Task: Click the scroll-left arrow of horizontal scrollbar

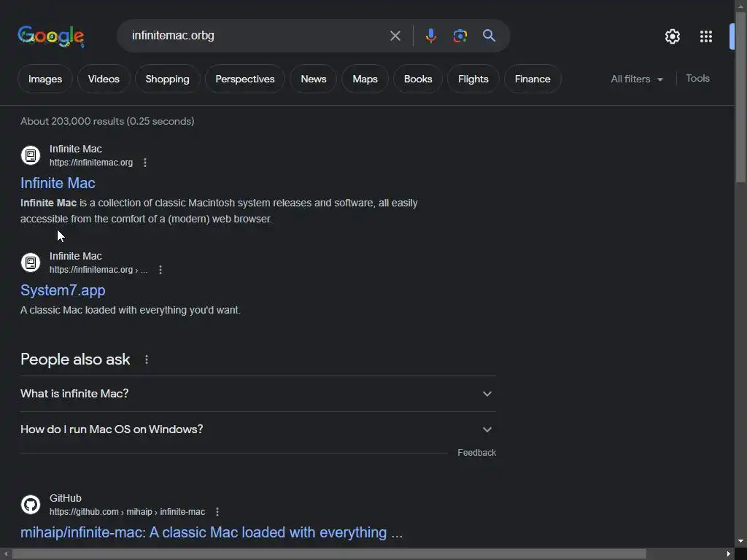Action: pyautogui.click(x=5, y=554)
